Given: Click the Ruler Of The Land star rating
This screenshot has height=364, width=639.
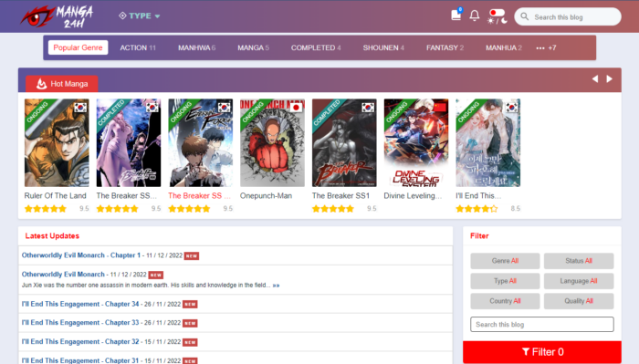Looking at the screenshot, I should tap(46, 209).
